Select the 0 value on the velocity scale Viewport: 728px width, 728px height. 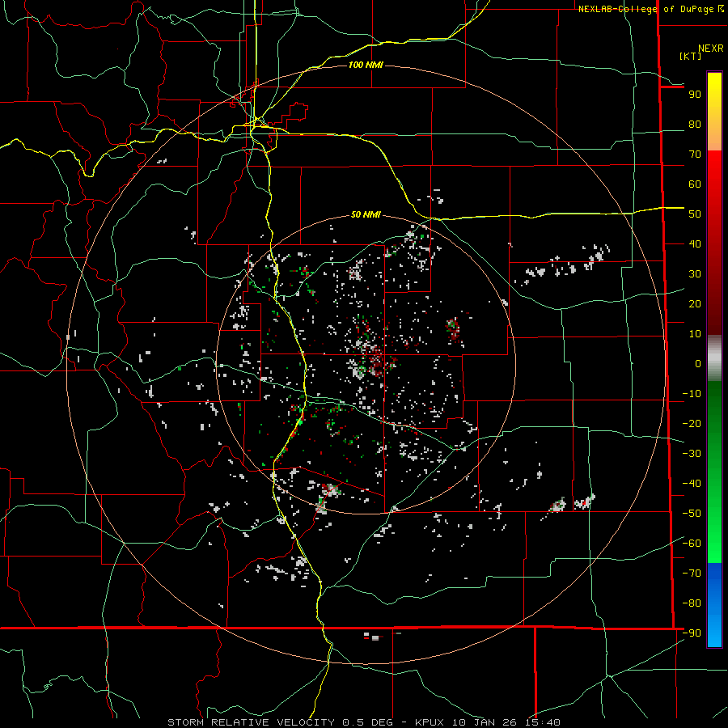[x=698, y=364]
